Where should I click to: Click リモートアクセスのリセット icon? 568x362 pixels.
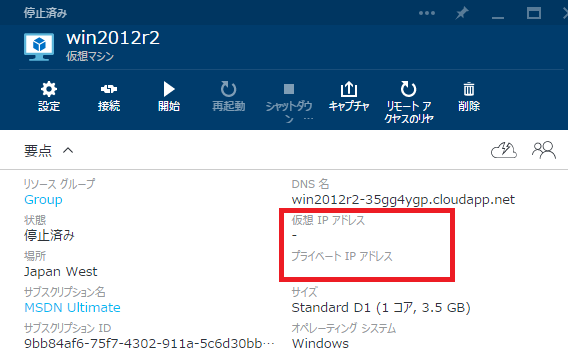click(x=408, y=89)
